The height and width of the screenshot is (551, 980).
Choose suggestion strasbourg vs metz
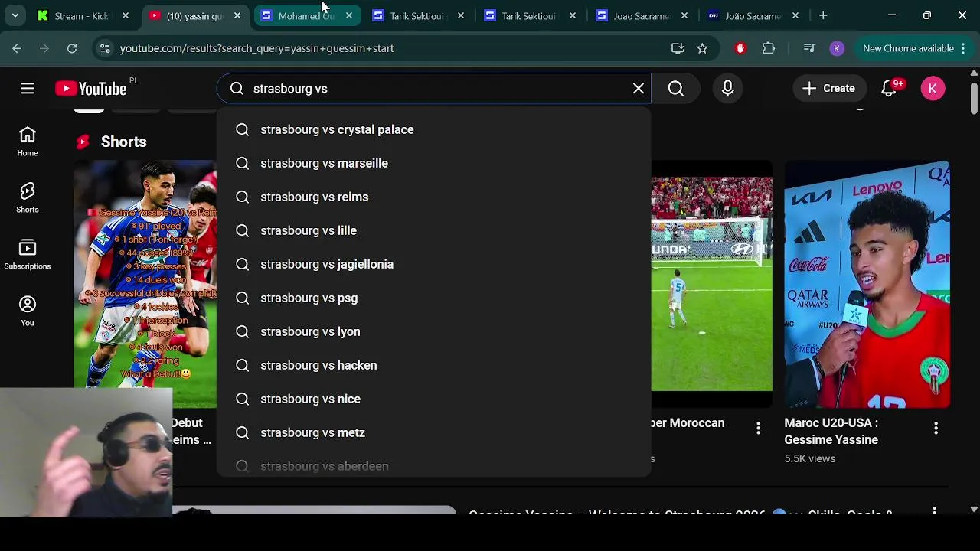(x=434, y=432)
